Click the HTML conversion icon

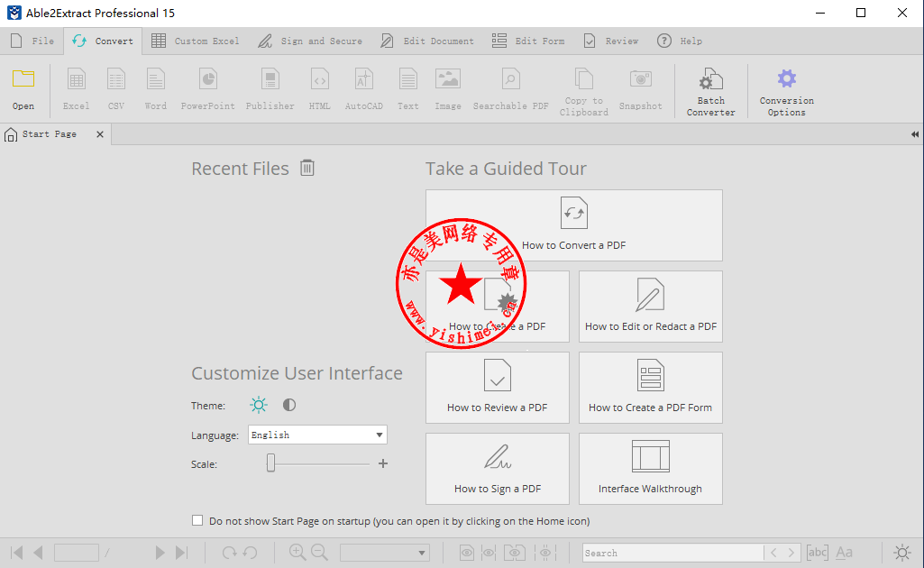click(x=319, y=79)
